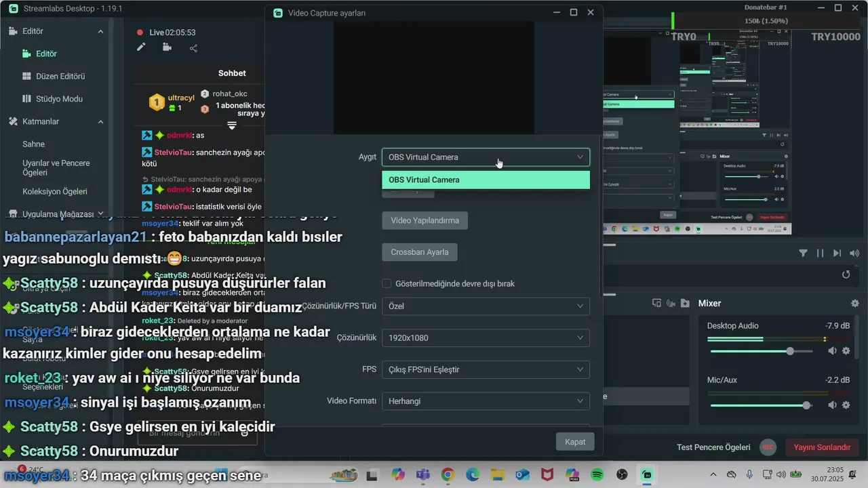Image resolution: width=868 pixels, height=488 pixels.
Task: Open the Editör sidebar item with green camera icon
Action: (x=39, y=54)
